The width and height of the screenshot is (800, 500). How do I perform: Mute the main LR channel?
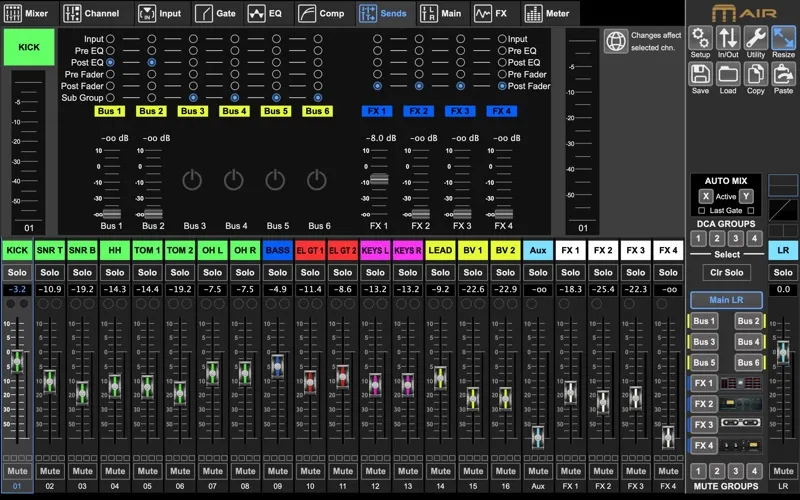click(783, 471)
